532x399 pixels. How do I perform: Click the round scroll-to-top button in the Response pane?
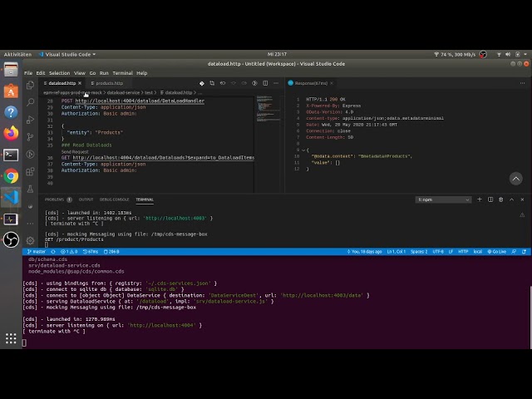point(515,179)
